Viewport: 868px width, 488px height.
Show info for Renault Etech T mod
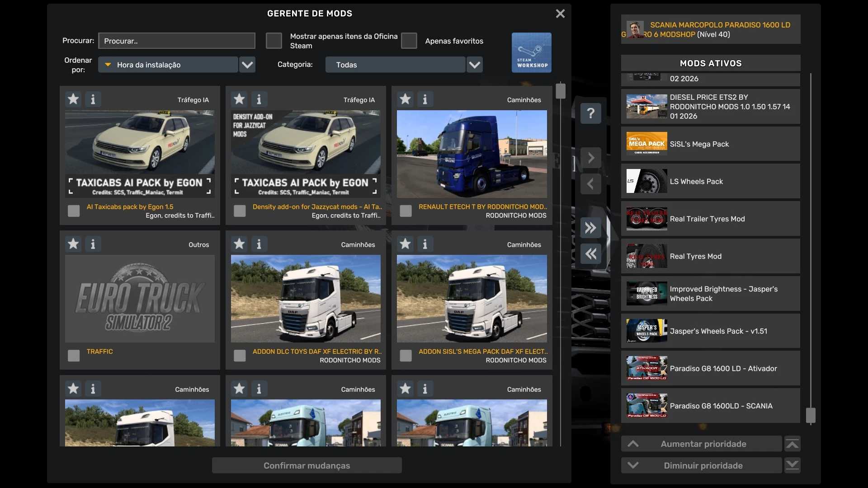point(425,99)
